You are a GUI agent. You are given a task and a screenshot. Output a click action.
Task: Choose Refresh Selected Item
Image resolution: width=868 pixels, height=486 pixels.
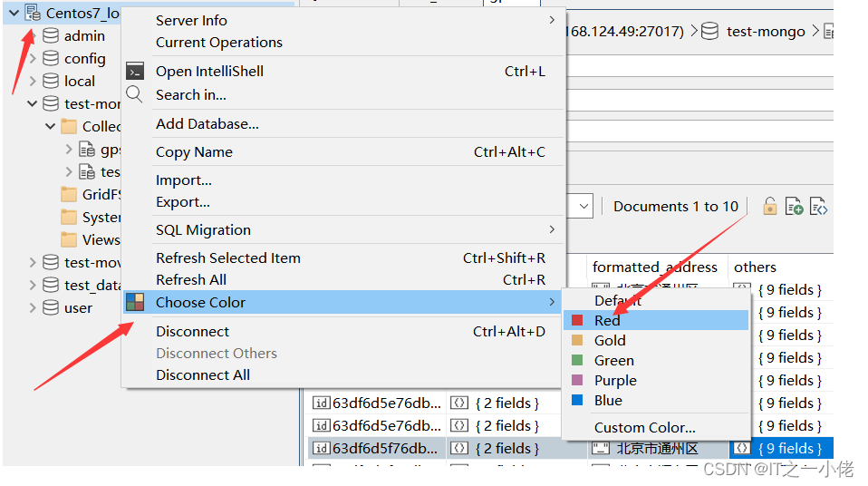(x=342, y=258)
